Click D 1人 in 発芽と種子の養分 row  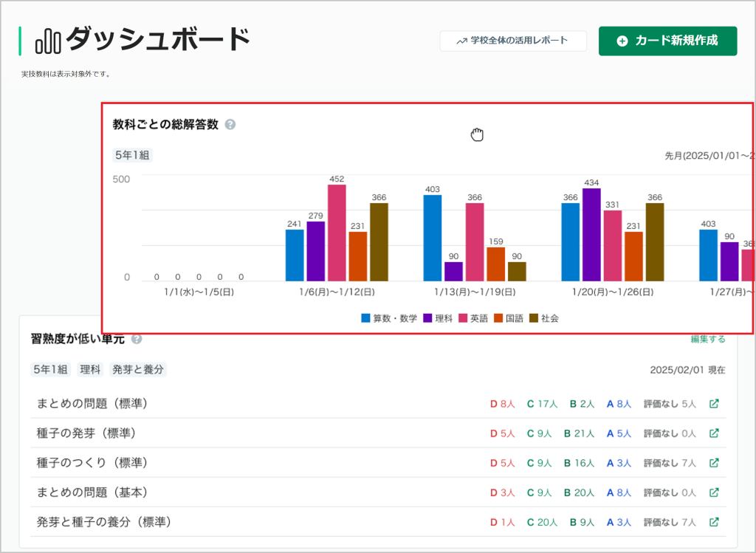[502, 522]
